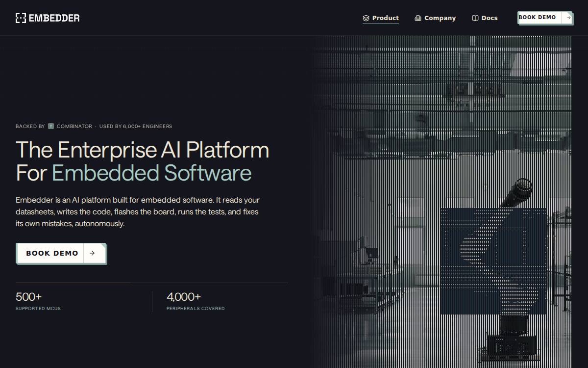
Task: Click the arrow icon in hero BOOK DEMO
Action: tap(92, 253)
